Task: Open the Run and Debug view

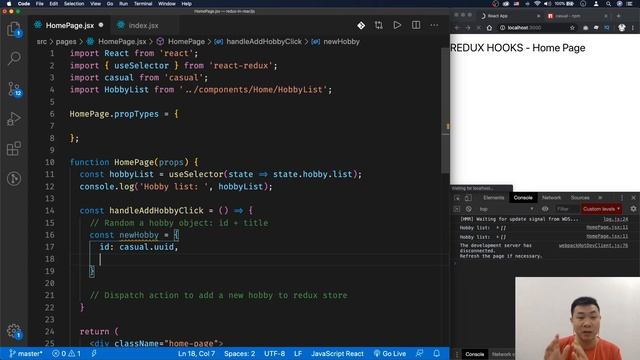Action: pyautogui.click(x=14, y=119)
